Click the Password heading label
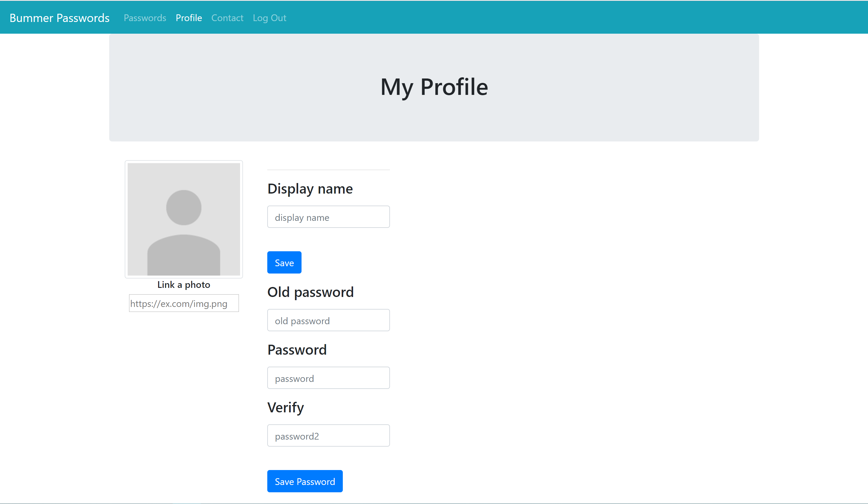The height and width of the screenshot is (504, 868). pos(297,350)
